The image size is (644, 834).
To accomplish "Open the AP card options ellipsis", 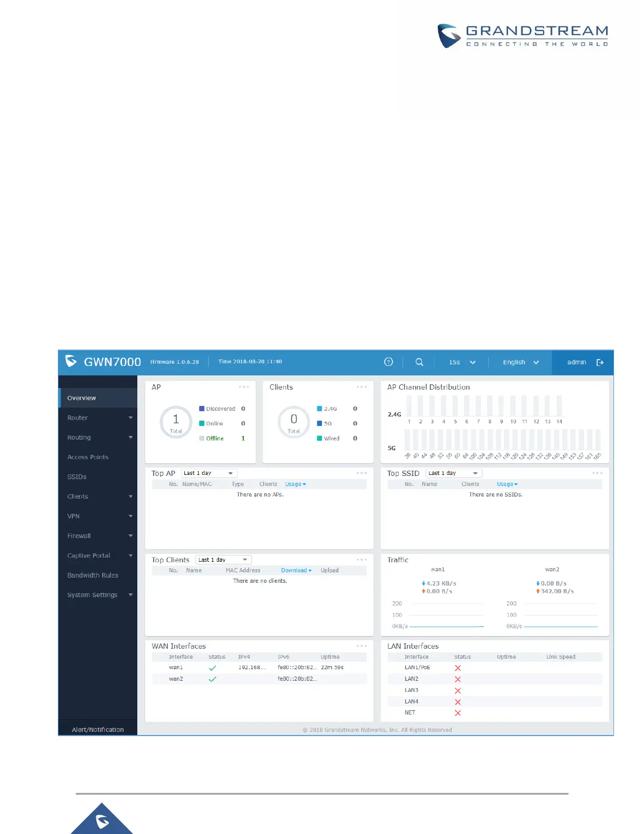I will tap(244, 387).
